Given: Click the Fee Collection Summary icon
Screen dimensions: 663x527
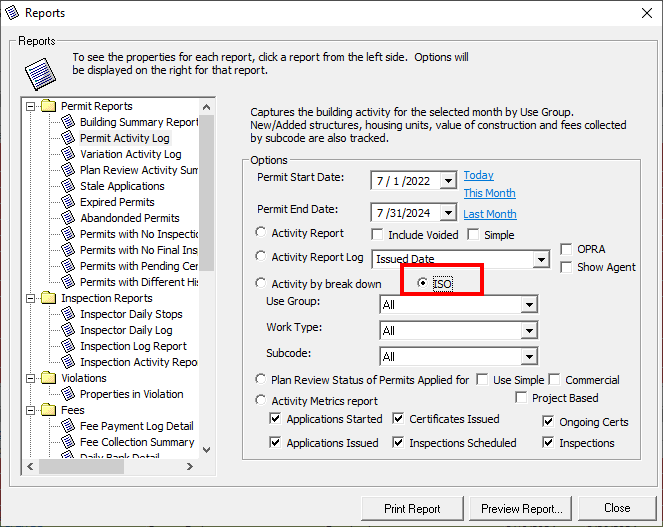Looking at the screenshot, I should [68, 442].
